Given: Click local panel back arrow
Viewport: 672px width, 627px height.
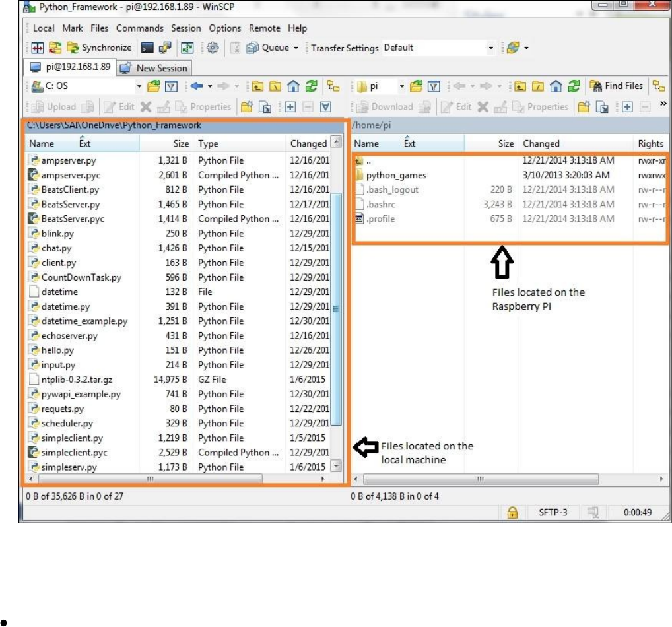Looking at the screenshot, I should (197, 86).
